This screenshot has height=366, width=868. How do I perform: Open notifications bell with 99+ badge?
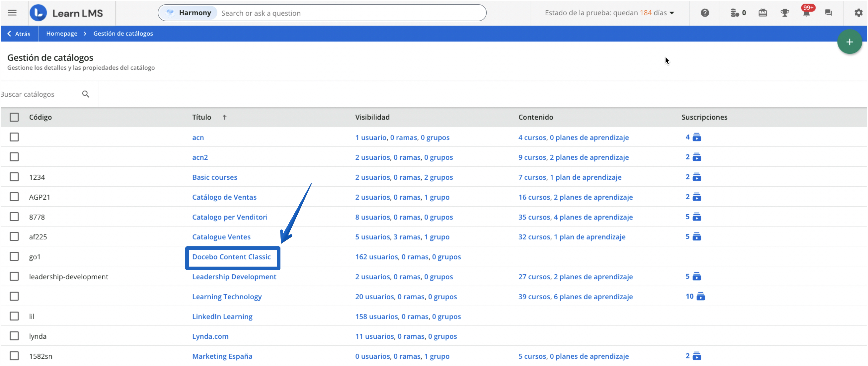point(807,12)
